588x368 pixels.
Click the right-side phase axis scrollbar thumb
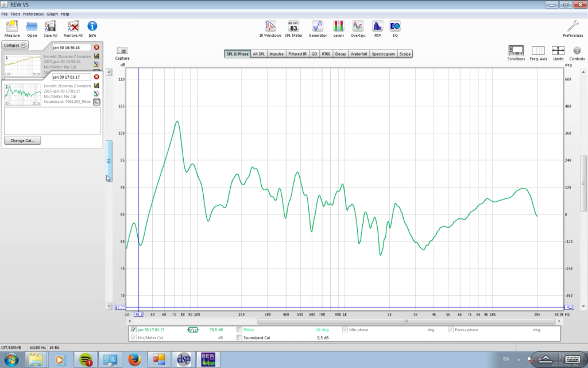click(583, 183)
